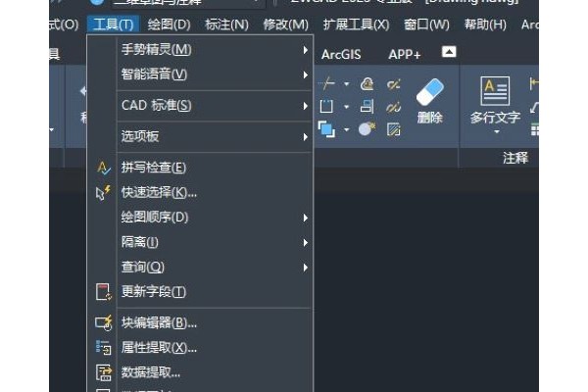Click the block editor icon in the menu
This screenshot has width=588, height=392.
coord(104,322)
